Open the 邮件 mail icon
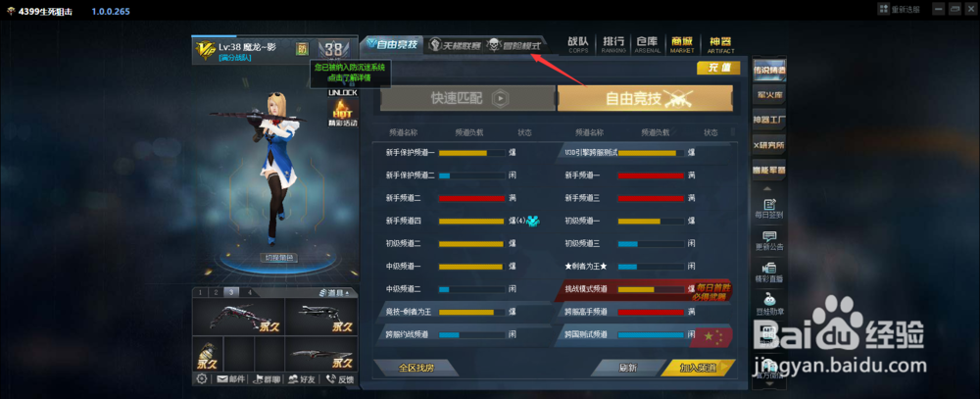Image resolution: width=980 pixels, height=399 pixels. click(230, 379)
